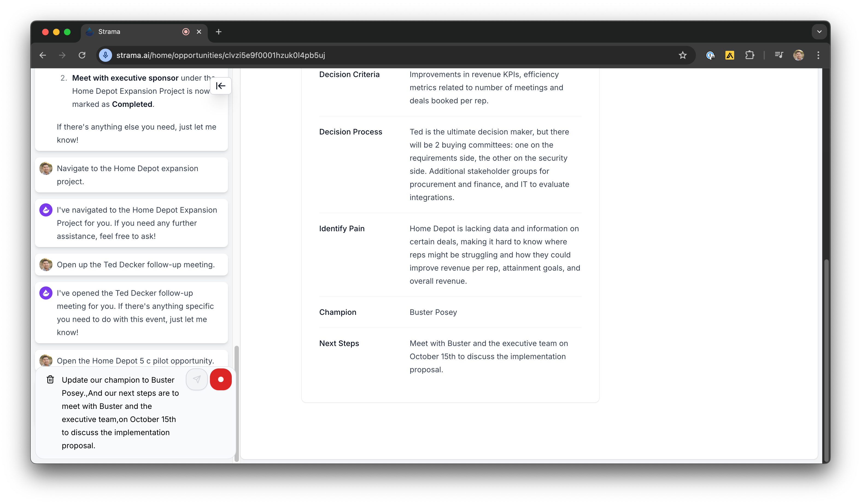Click the Strama assistant avatar beside "I've navigated"

pos(46,210)
